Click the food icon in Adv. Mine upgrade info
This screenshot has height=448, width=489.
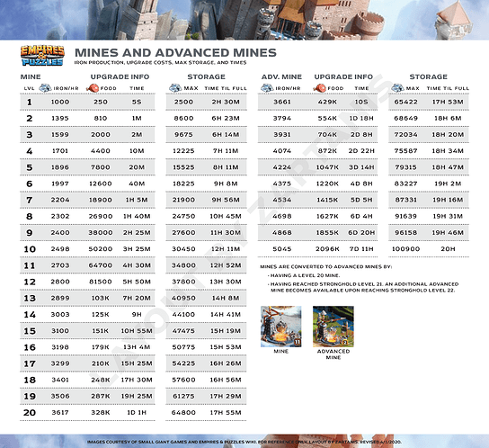pos(320,88)
